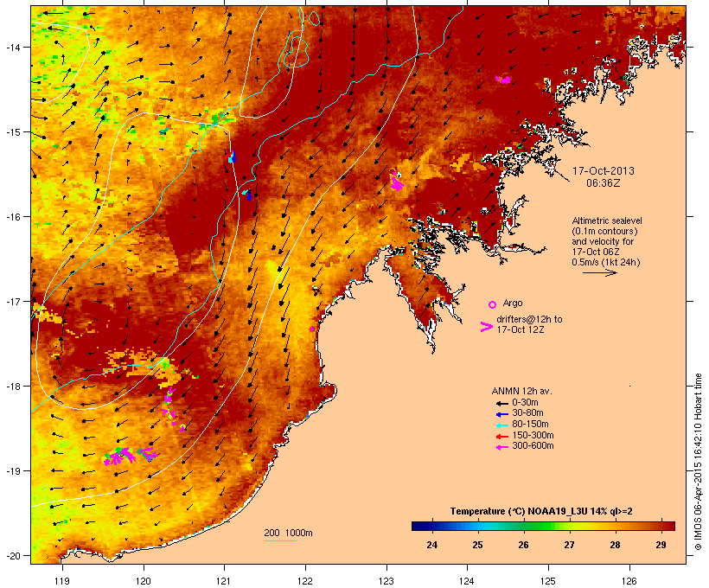Click the longitude axis label 120
The image size is (709, 588).
pyautogui.click(x=144, y=581)
